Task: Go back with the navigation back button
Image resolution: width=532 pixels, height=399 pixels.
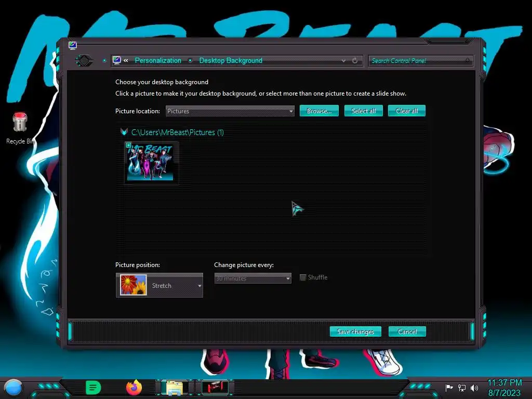Action: 84,61
